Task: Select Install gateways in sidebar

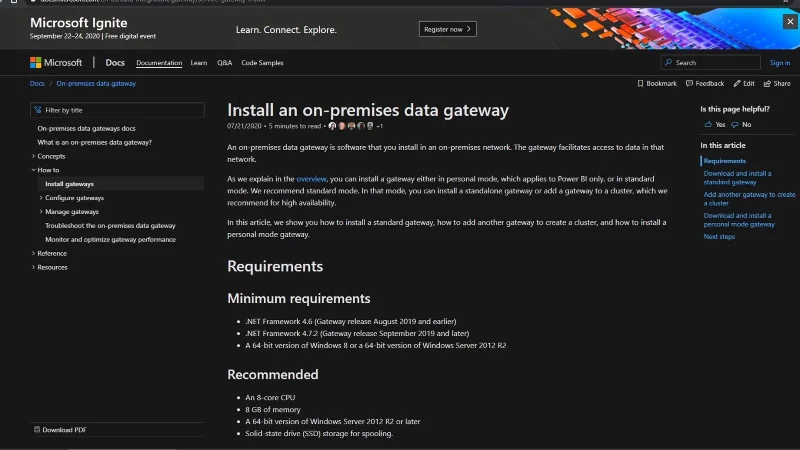Action: tap(69, 184)
